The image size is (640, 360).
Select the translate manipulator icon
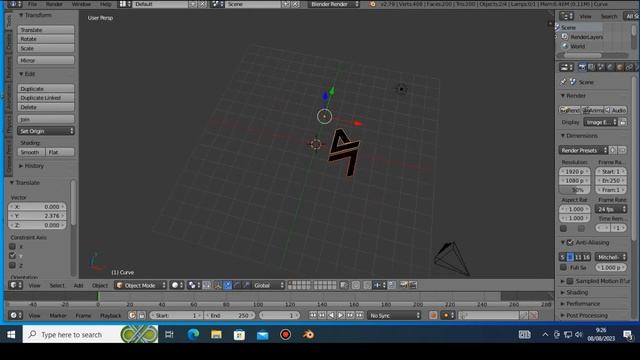[x=227, y=285]
